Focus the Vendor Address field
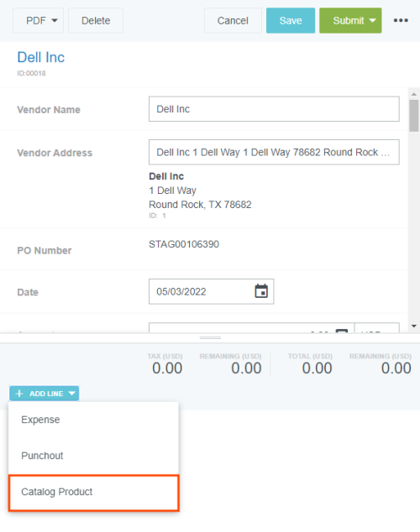The height and width of the screenshot is (532, 420). (274, 152)
